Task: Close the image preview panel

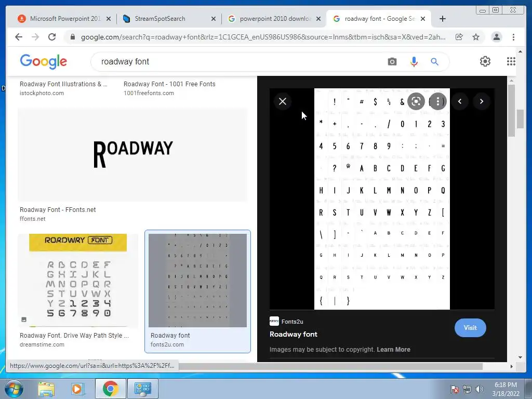Action: (x=283, y=101)
